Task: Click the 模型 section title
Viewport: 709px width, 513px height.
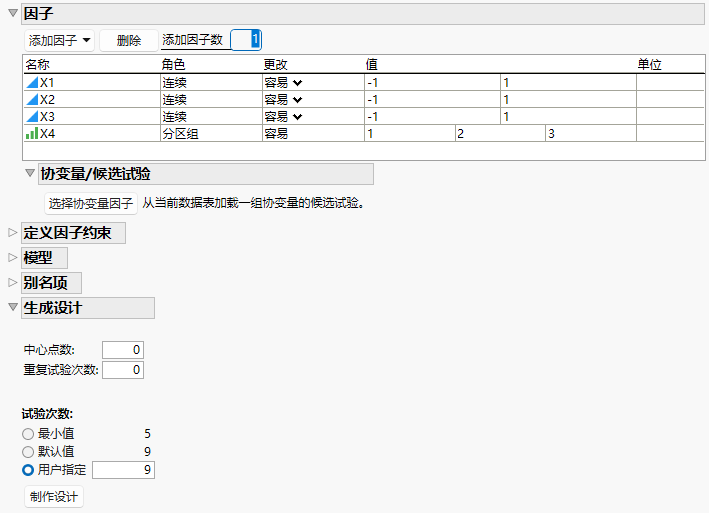Action: [x=38, y=258]
